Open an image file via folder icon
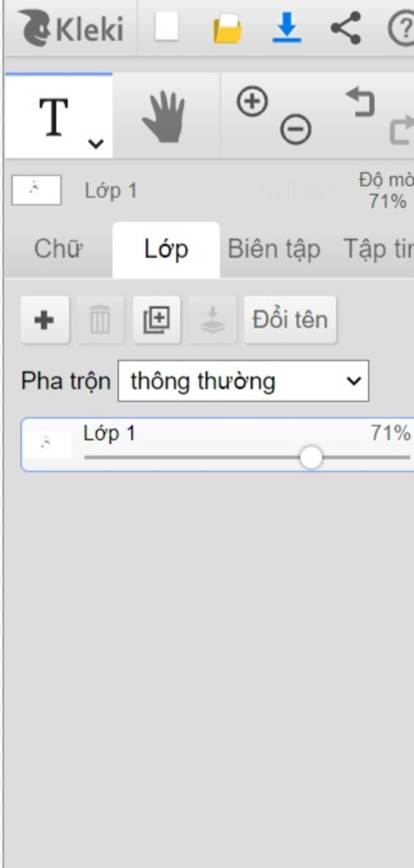This screenshot has height=868, width=414. (227, 28)
